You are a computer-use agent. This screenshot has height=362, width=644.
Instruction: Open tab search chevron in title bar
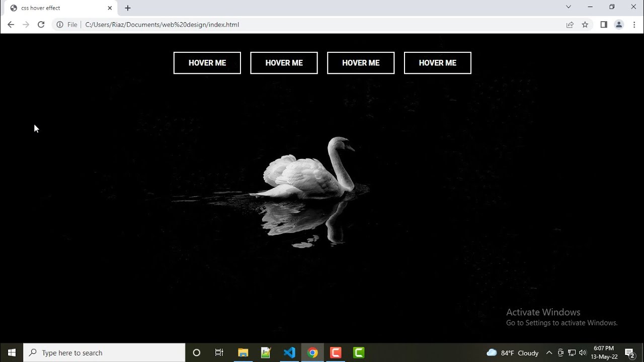pos(569,7)
